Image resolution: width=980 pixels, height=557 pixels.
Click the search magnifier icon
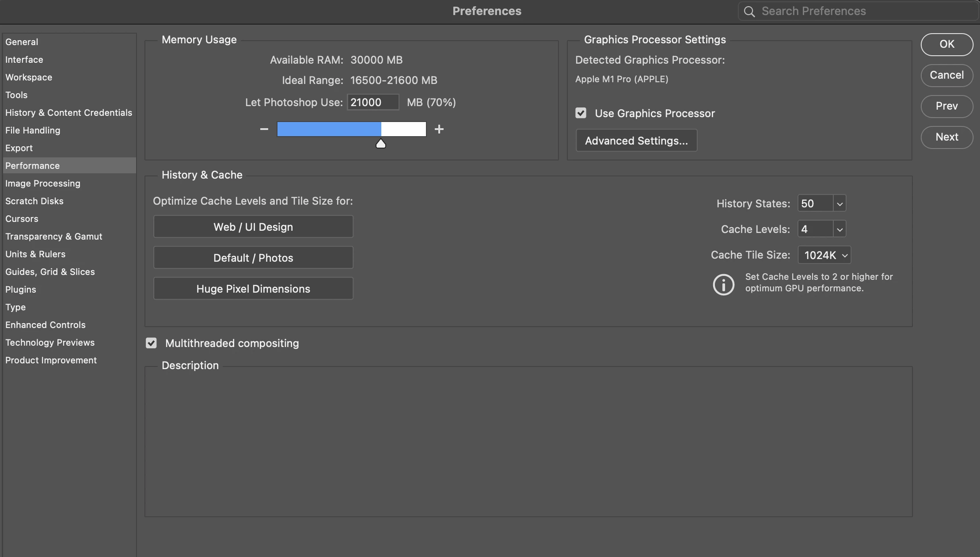click(749, 11)
